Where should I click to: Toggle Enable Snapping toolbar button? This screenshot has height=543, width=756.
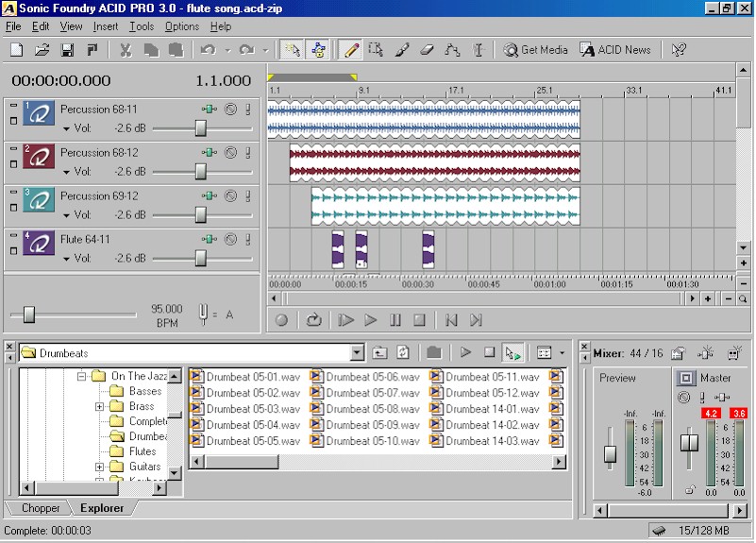coord(292,50)
